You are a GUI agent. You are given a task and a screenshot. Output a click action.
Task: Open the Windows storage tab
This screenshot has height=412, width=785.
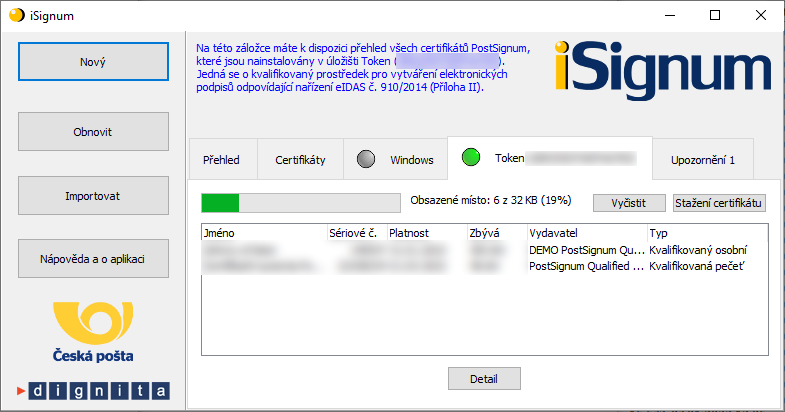click(396, 160)
